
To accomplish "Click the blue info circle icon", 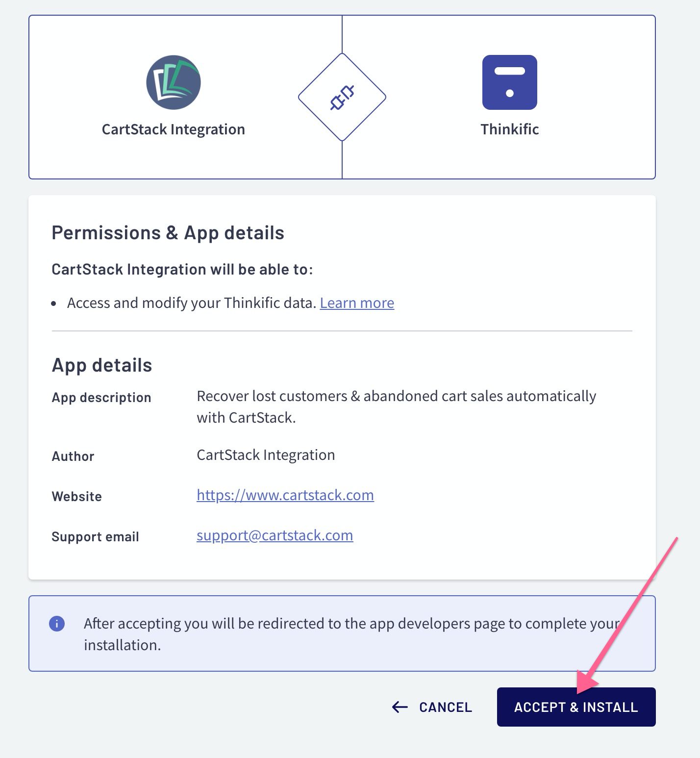I will 57,624.
